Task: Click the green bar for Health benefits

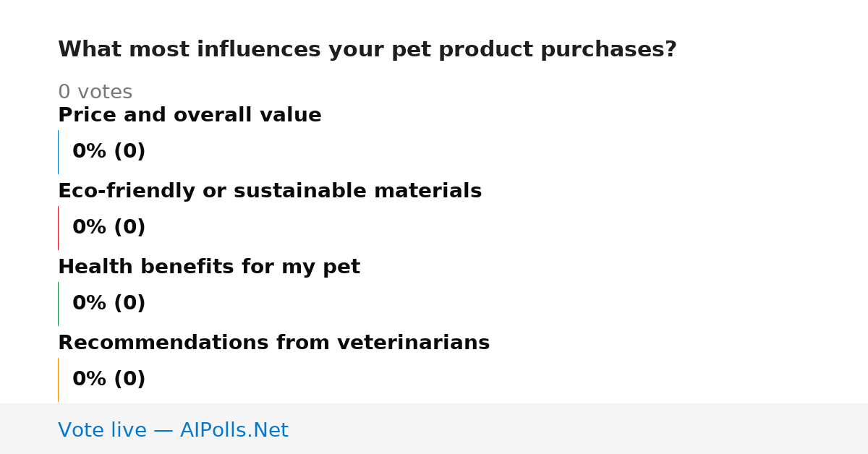Action: point(58,304)
